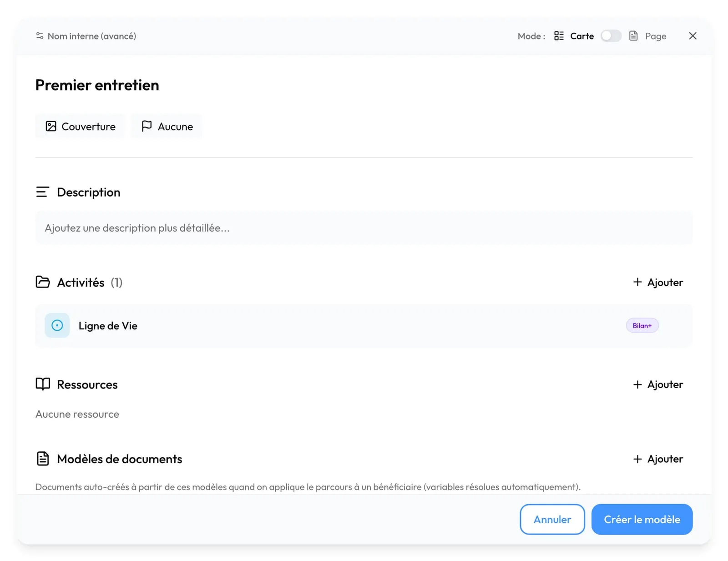The image size is (728, 561).
Task: Click the Modèles de documents heading
Action: tap(120, 459)
